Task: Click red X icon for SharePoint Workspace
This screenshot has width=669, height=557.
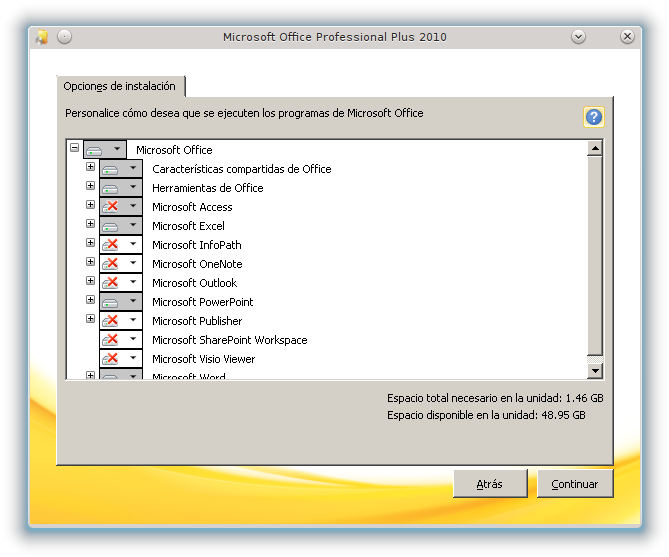Action: pos(111,340)
